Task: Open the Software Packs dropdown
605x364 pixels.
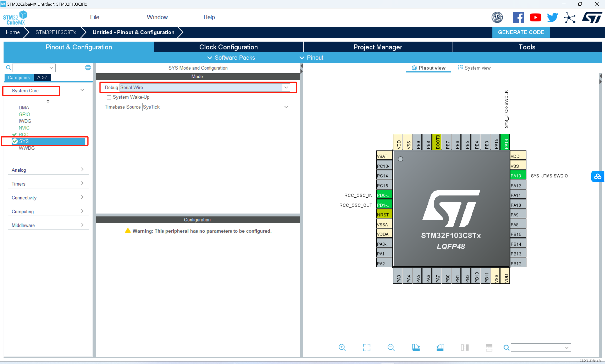Action: coord(231,58)
